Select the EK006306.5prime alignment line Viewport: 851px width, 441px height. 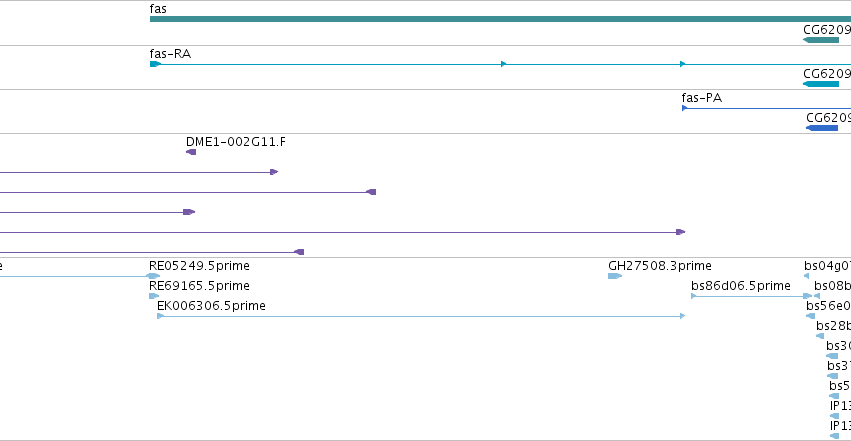(x=421, y=316)
